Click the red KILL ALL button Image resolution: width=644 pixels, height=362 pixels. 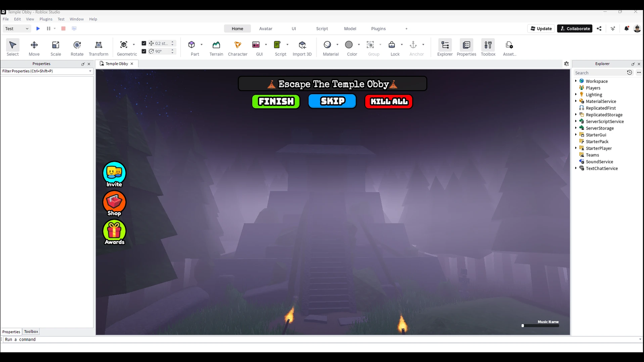tap(389, 101)
